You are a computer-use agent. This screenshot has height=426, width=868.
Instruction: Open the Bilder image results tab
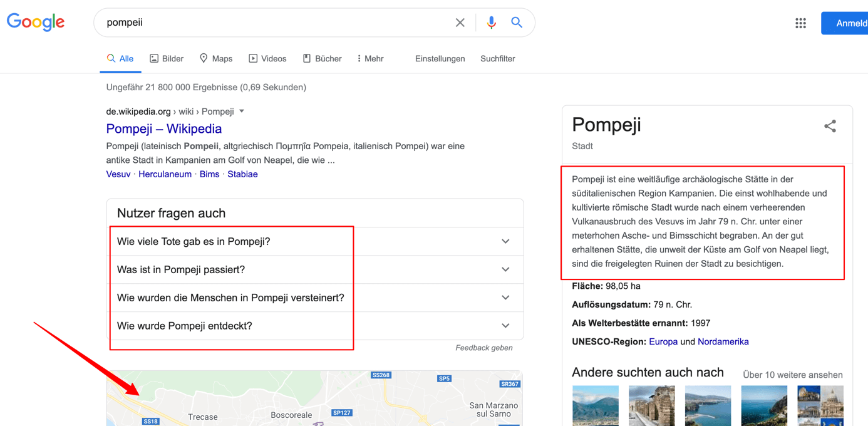167,58
